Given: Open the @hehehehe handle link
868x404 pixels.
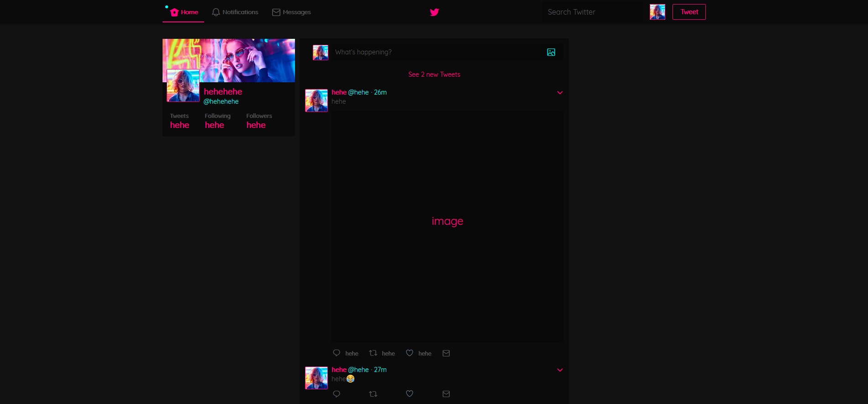Looking at the screenshot, I should click(221, 101).
